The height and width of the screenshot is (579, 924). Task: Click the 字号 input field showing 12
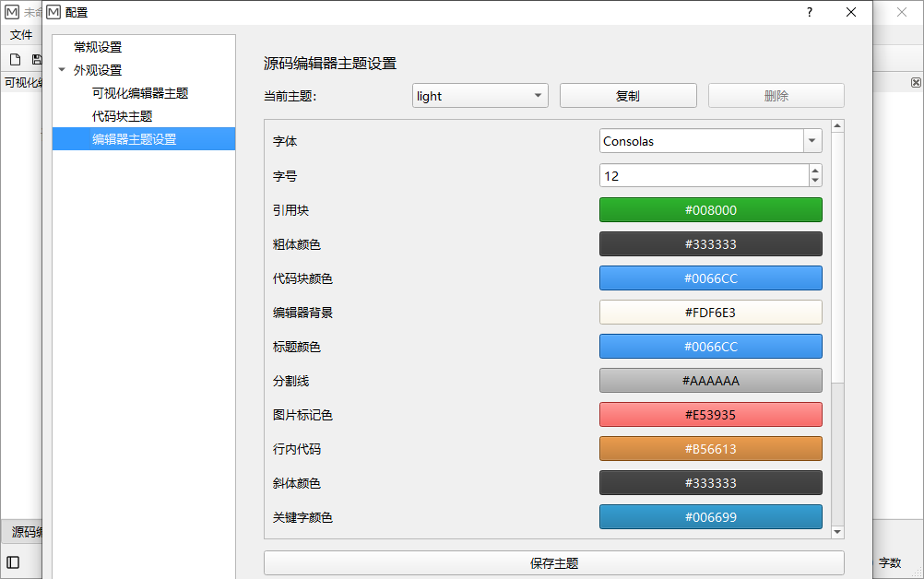click(705, 175)
